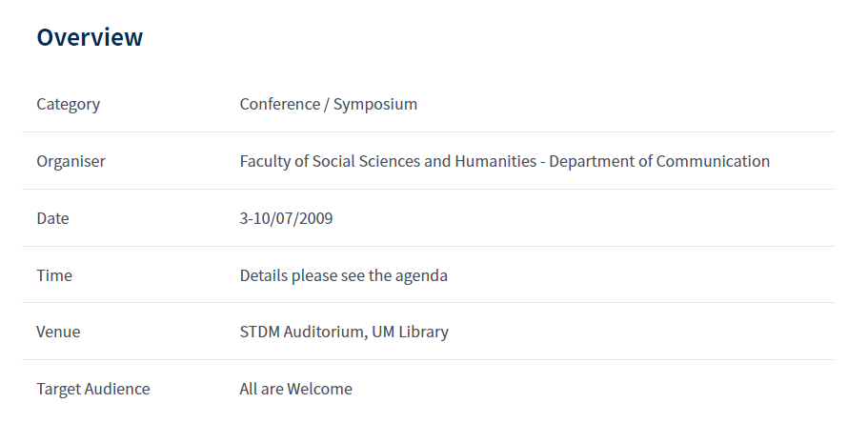
Task: Click Details please see the agenda
Action: coord(344,275)
